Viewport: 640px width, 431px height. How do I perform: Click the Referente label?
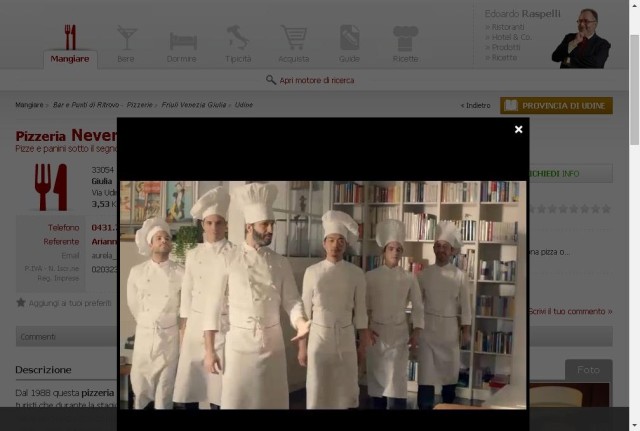click(61, 242)
